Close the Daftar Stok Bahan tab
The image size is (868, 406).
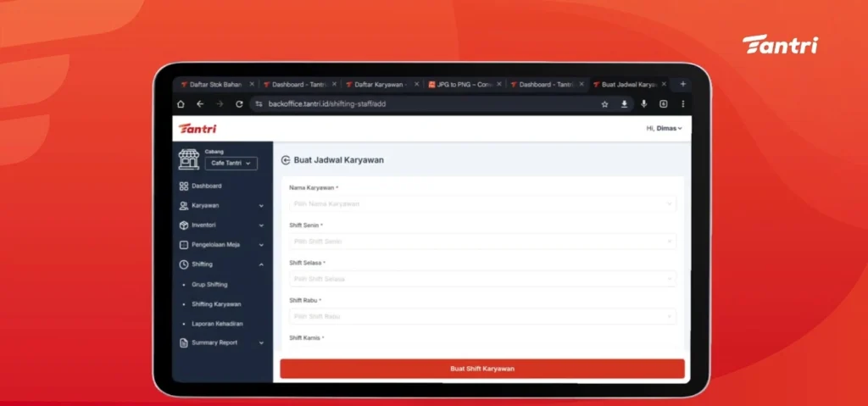pos(252,84)
